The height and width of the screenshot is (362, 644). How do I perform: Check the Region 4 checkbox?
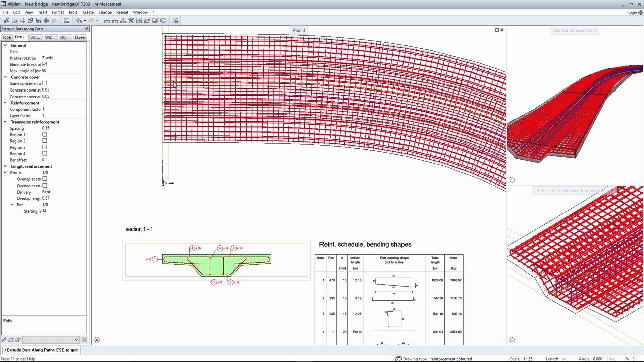point(45,153)
